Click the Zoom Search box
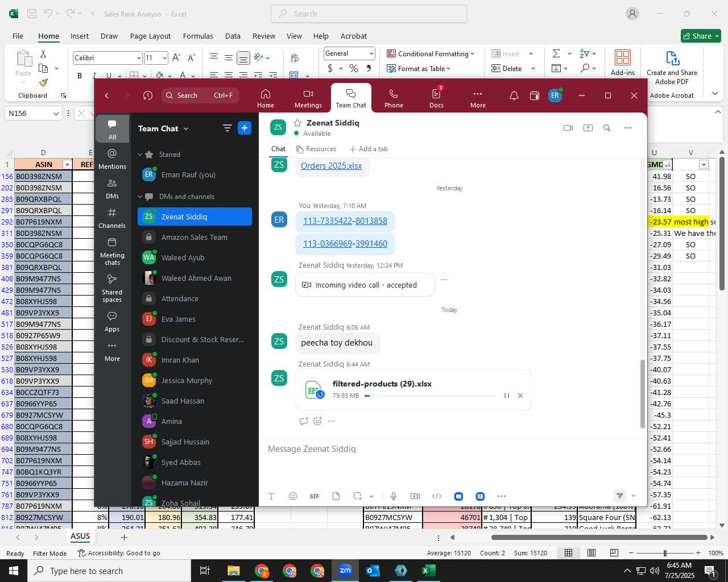 pyautogui.click(x=200, y=95)
